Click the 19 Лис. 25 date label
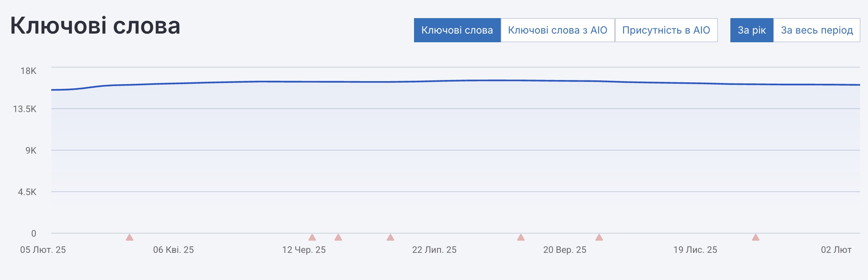868x280 pixels. 695,250
